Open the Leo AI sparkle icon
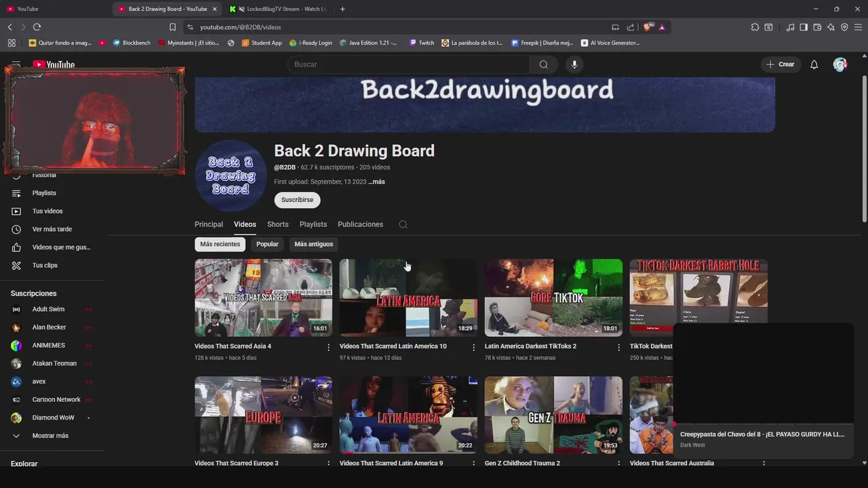The width and height of the screenshot is (868, 488). click(831, 27)
